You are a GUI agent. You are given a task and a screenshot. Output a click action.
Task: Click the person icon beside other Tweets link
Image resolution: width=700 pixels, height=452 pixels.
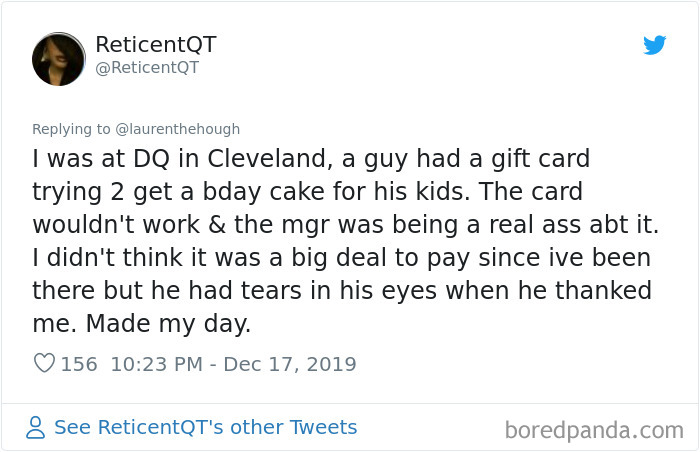36,428
